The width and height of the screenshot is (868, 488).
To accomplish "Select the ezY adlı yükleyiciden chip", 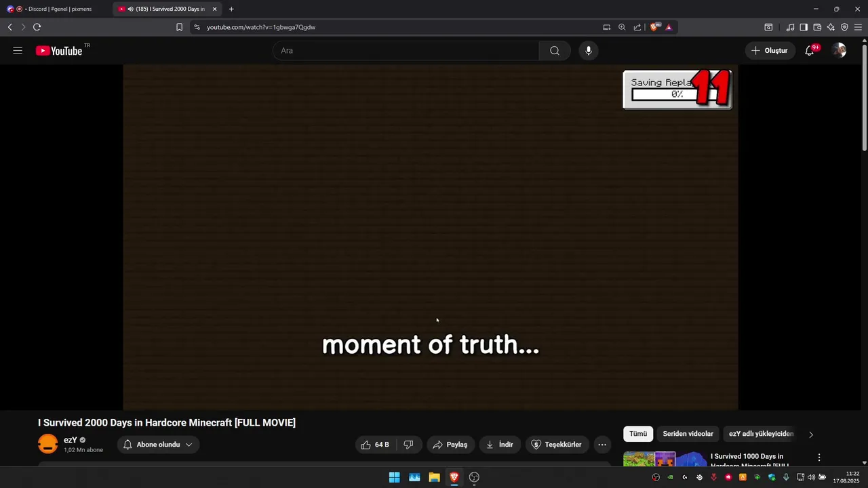I will (761, 434).
